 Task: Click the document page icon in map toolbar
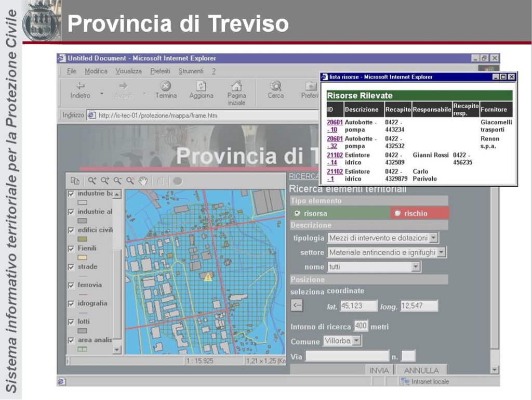(x=161, y=181)
